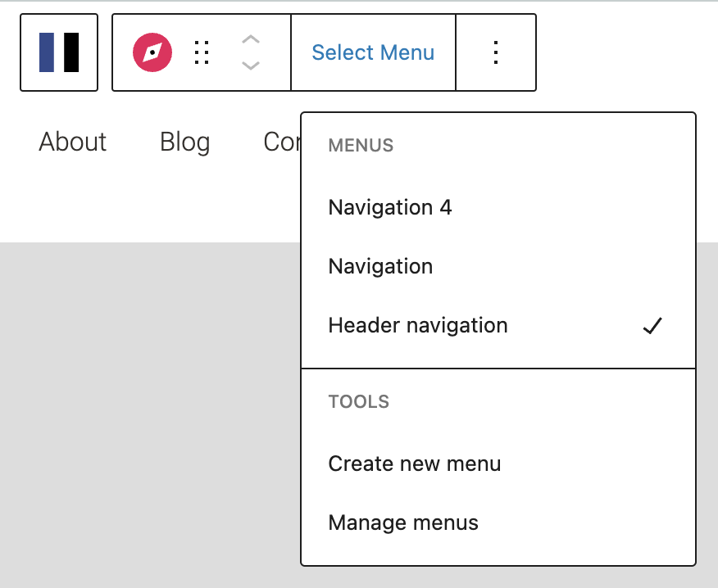718x588 pixels.
Task: Click the red compass Navigation block icon
Action: click(152, 53)
